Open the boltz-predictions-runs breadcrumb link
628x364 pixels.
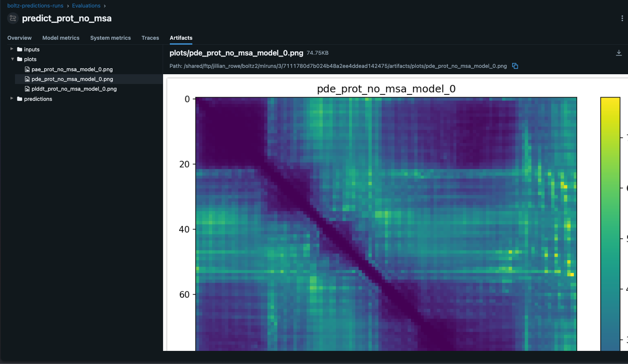35,5
